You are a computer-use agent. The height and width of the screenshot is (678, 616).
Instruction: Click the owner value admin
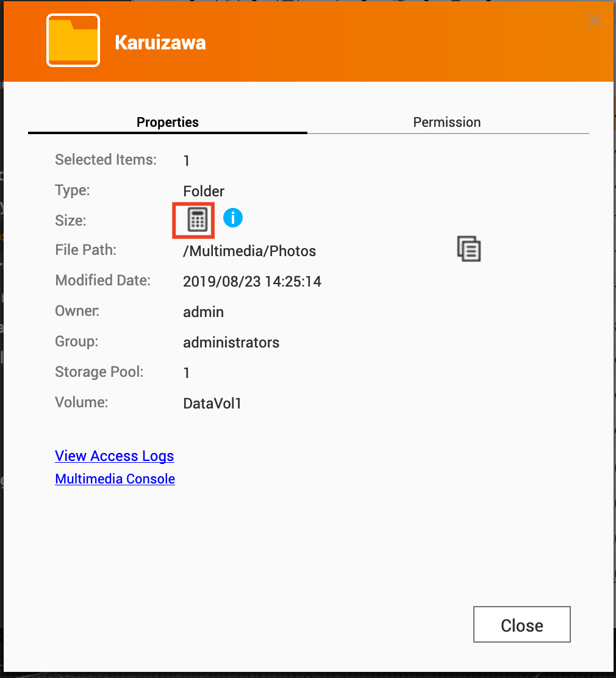203,312
